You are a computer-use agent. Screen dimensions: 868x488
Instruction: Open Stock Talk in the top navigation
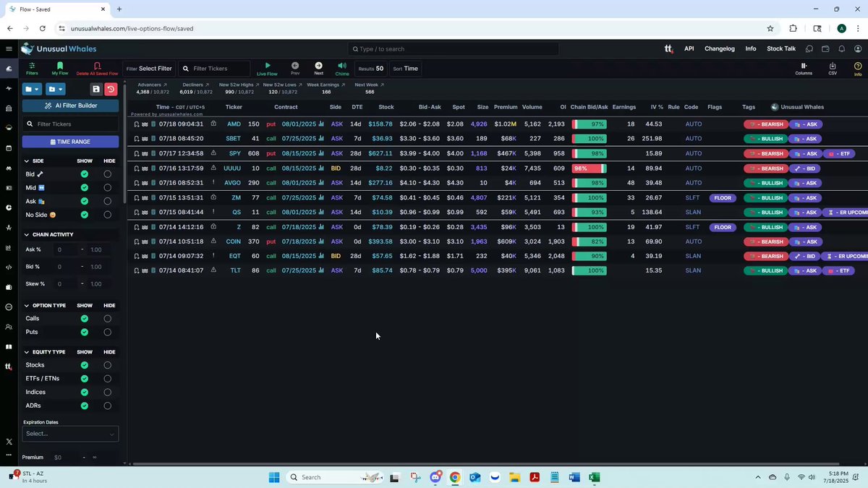click(781, 48)
